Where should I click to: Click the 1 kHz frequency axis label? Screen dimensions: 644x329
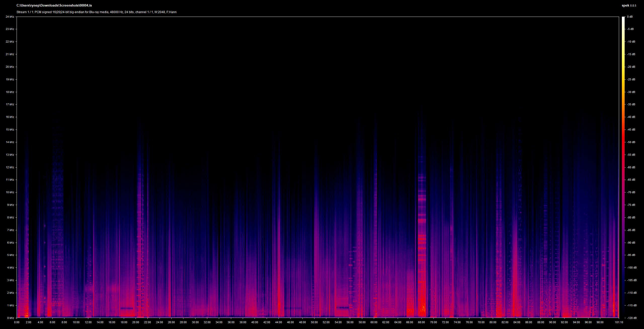11,305
